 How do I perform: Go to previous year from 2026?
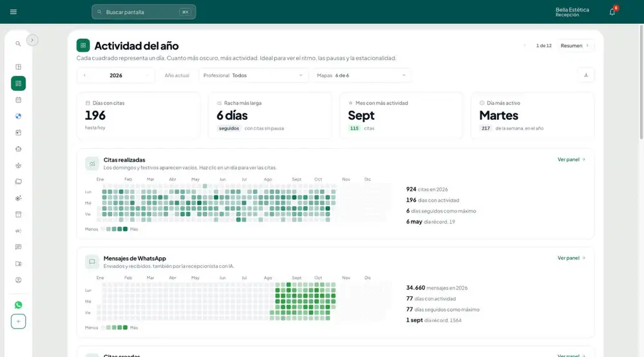[84, 75]
